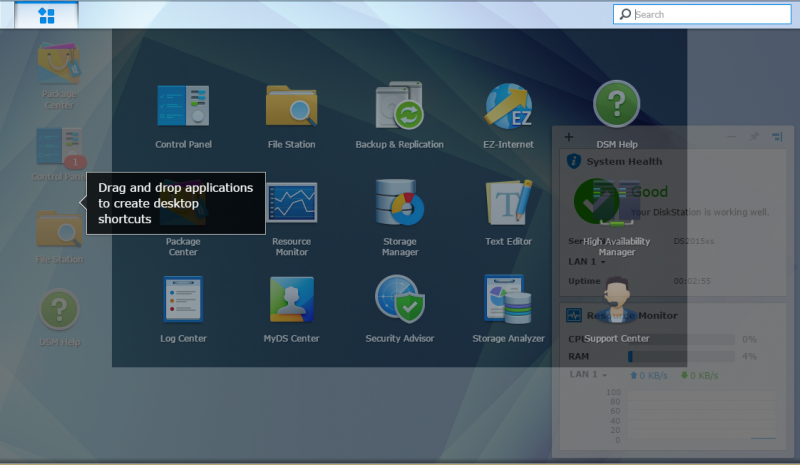
Task: Click the widget panel layout icon
Action: (x=777, y=137)
